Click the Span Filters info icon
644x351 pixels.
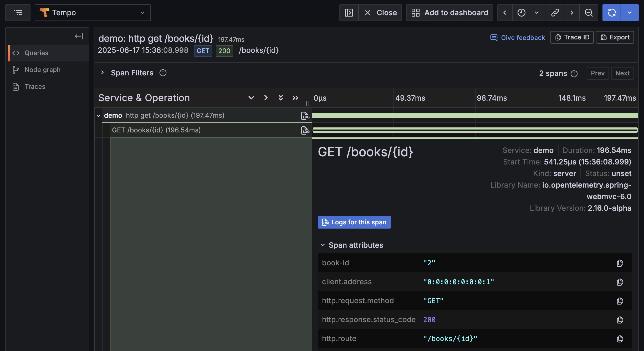click(163, 73)
